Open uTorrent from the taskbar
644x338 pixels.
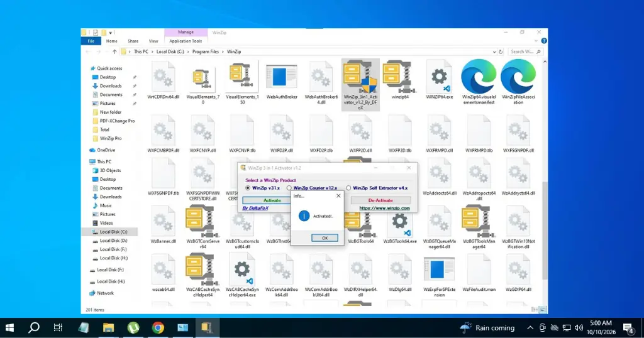[133, 327]
